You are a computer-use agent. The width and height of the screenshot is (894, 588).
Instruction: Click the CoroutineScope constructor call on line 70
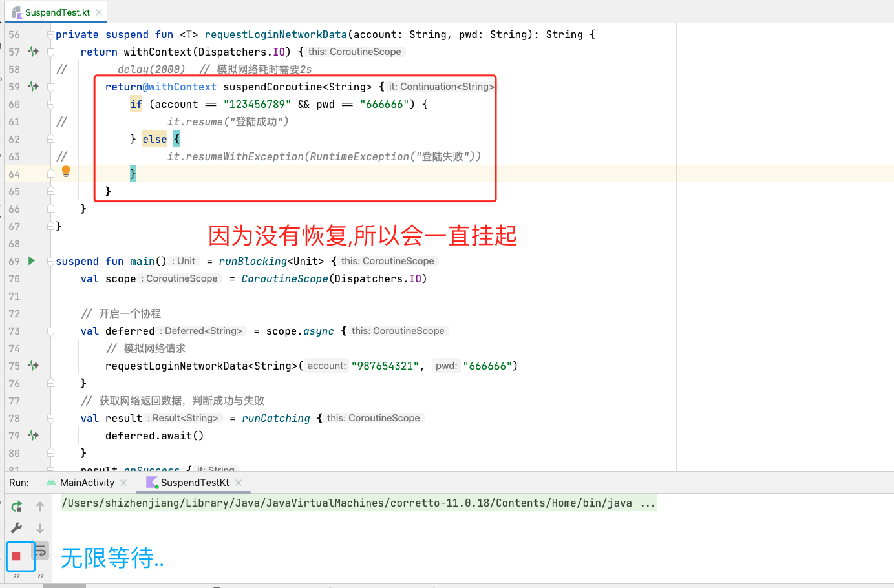(285, 278)
